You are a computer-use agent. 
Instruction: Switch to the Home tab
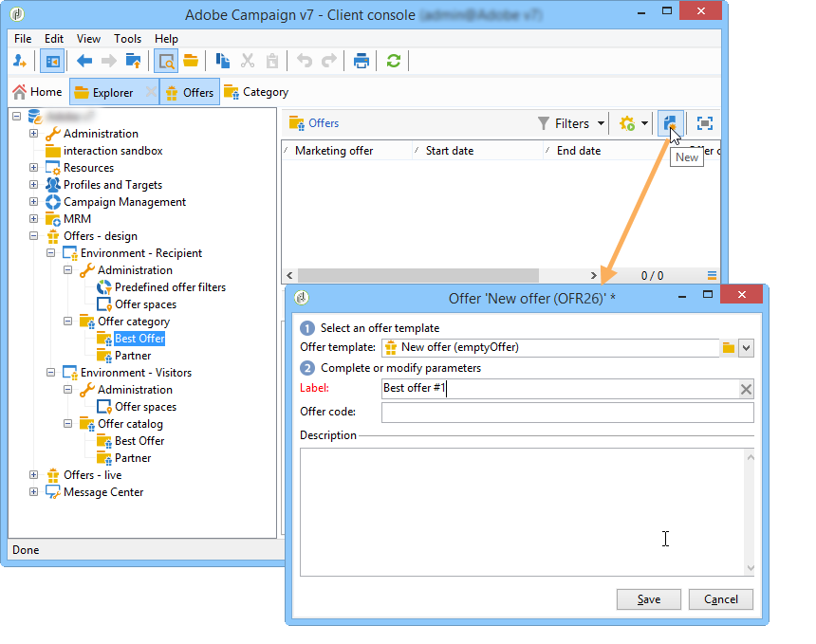tap(37, 92)
